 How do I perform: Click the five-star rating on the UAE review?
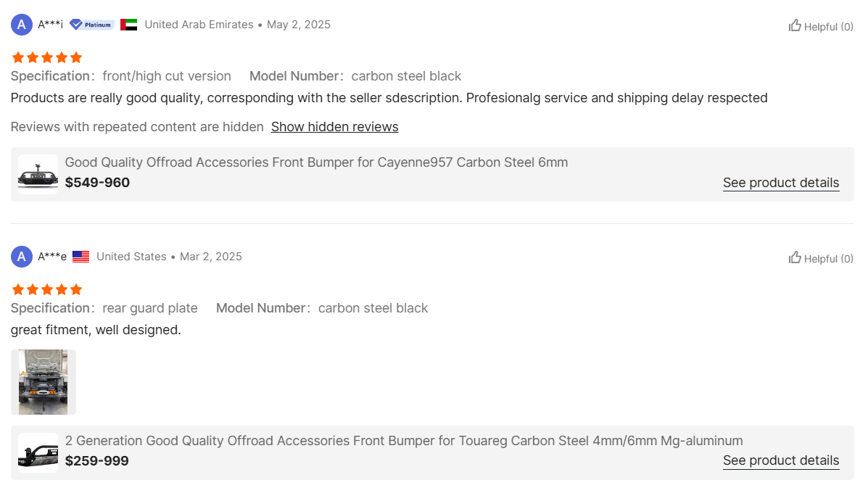click(x=47, y=57)
